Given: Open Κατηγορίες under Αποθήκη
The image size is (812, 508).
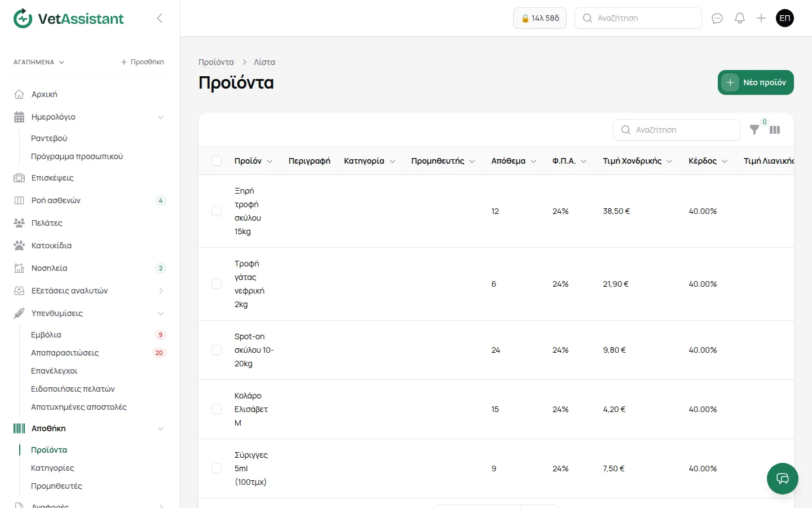Looking at the screenshot, I should 52,468.
